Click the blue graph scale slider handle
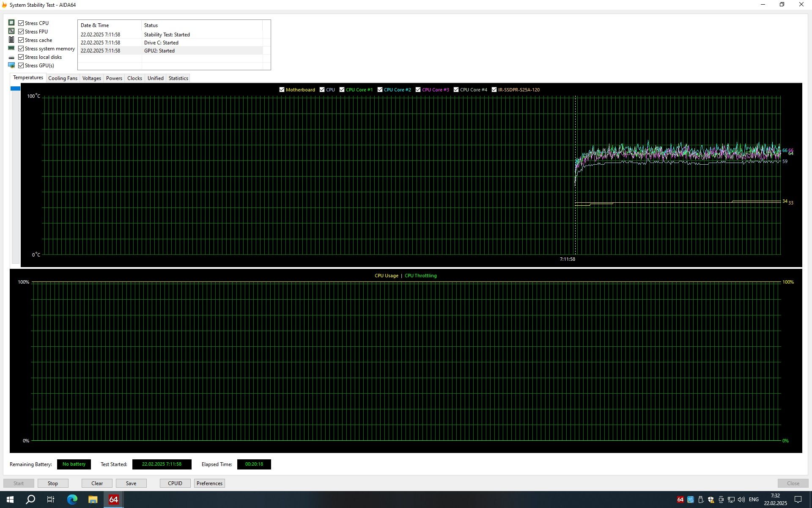 coord(16,88)
